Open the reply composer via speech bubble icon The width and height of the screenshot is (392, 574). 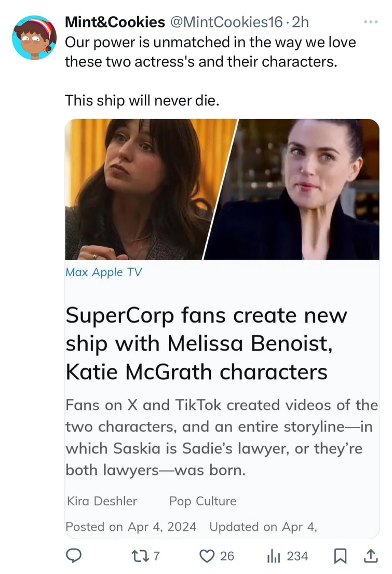(x=74, y=555)
